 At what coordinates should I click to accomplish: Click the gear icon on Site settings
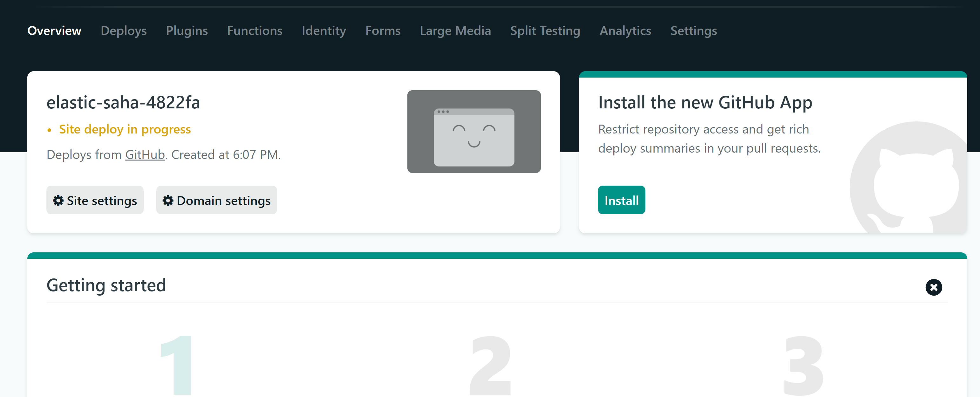coord(58,201)
